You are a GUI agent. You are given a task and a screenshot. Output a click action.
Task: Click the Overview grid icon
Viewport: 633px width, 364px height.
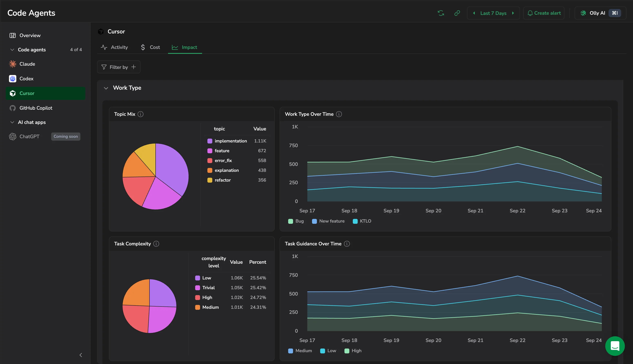12,35
